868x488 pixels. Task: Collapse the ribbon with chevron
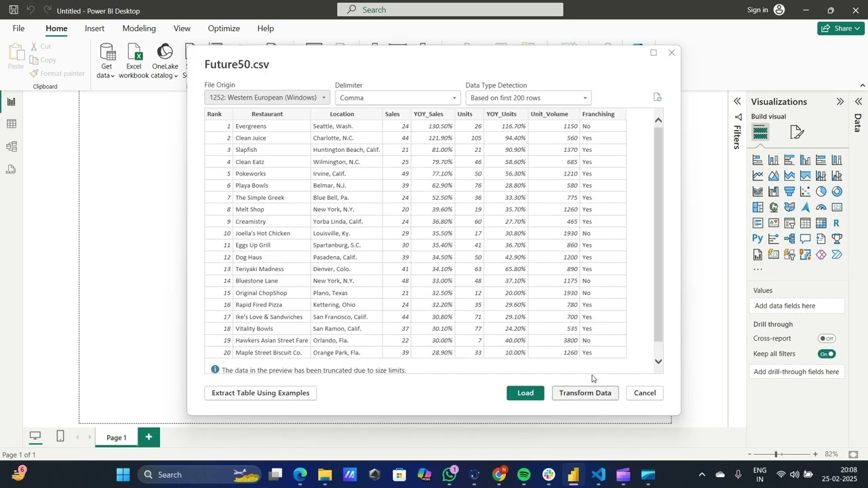(x=863, y=85)
